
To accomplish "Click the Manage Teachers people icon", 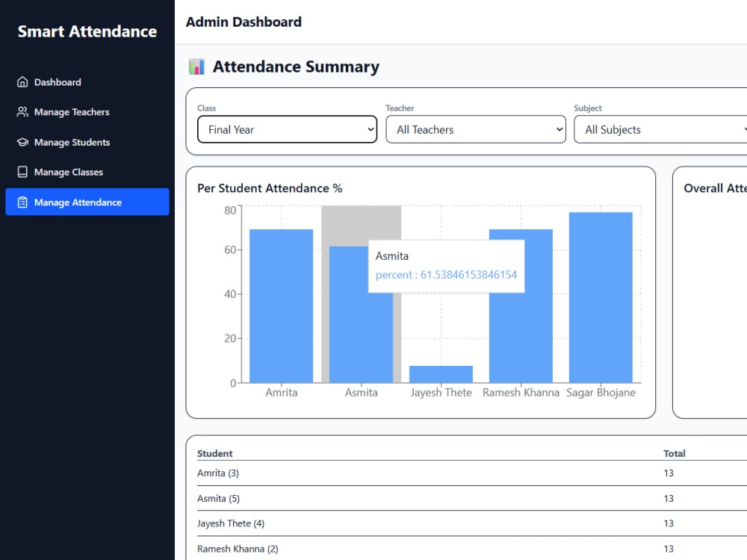I will [x=22, y=112].
